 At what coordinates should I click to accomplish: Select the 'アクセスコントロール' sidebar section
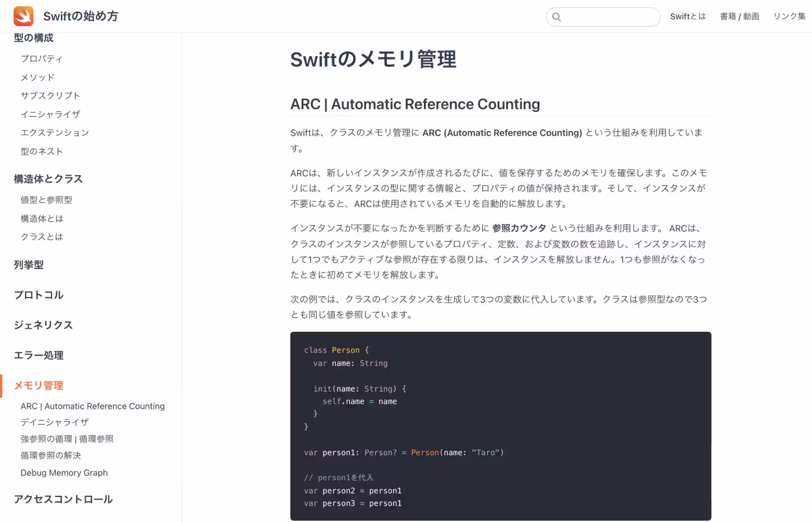tap(63, 499)
